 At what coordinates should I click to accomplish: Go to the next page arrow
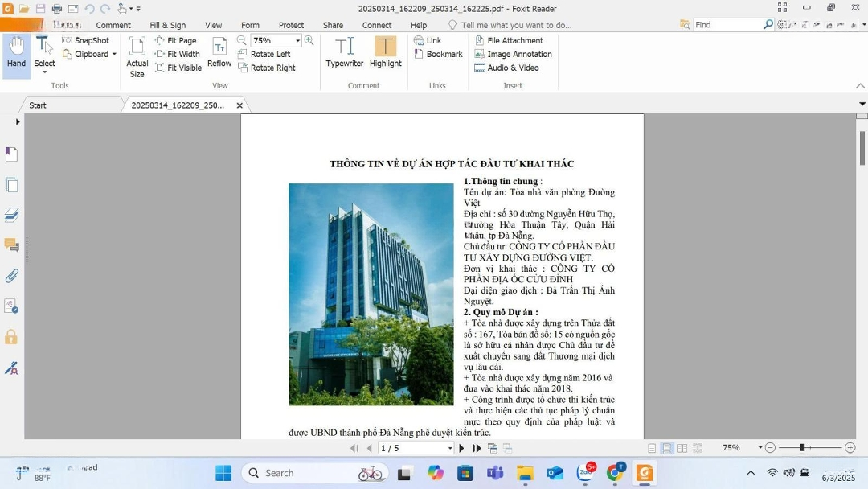pyautogui.click(x=461, y=448)
